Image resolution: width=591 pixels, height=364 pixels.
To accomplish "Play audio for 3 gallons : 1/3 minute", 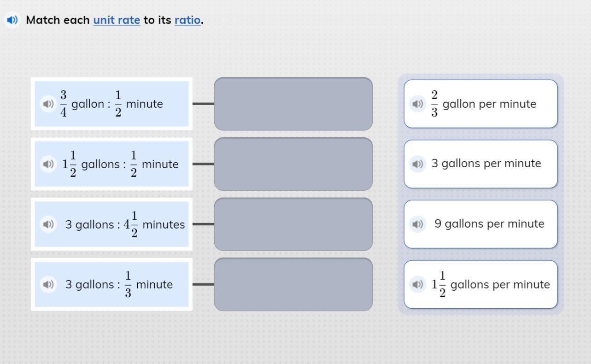I will point(48,284).
